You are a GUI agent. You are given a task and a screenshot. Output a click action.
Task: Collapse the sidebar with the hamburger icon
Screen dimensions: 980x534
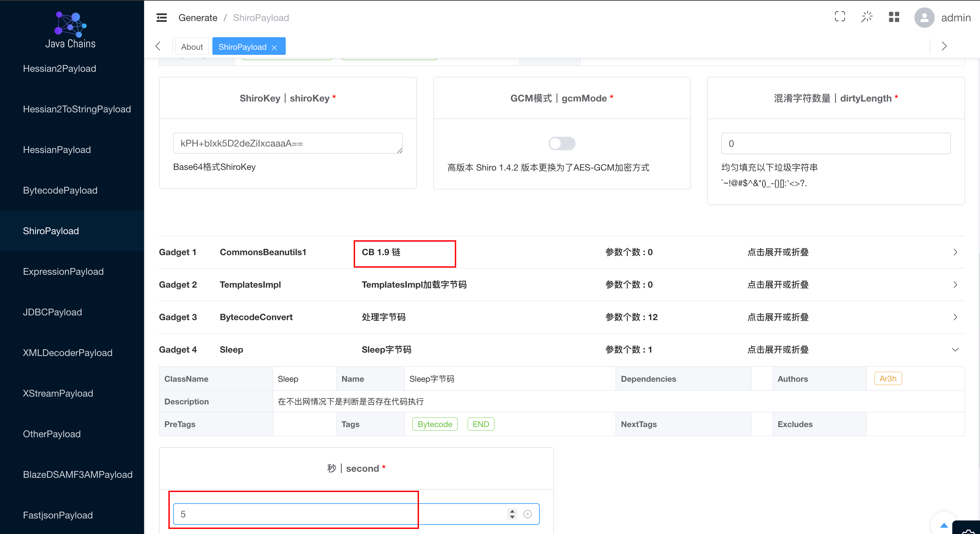click(x=162, y=18)
